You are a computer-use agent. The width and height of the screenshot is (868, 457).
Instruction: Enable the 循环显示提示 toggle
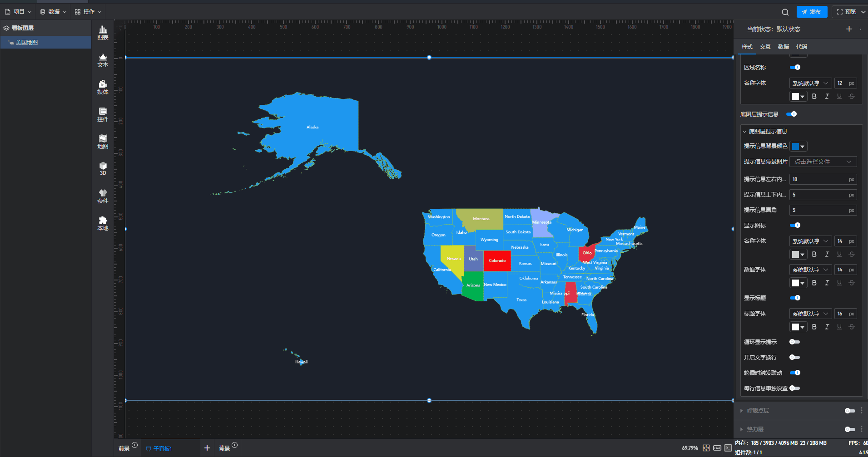coord(794,342)
